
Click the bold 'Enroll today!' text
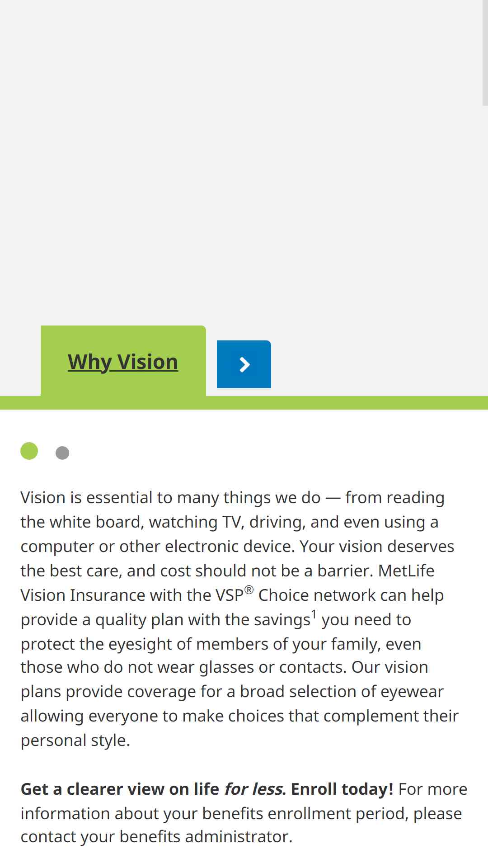point(342,789)
